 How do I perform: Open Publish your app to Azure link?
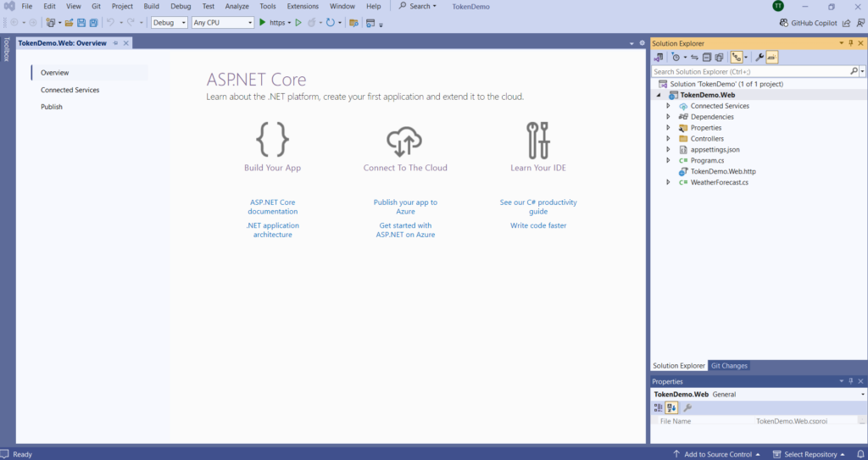point(405,207)
